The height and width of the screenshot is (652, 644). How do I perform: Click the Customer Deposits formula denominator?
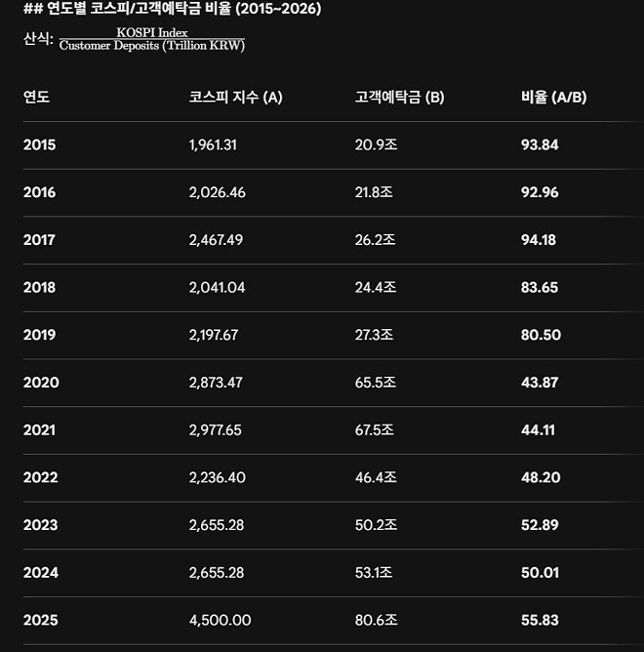[x=152, y=45]
